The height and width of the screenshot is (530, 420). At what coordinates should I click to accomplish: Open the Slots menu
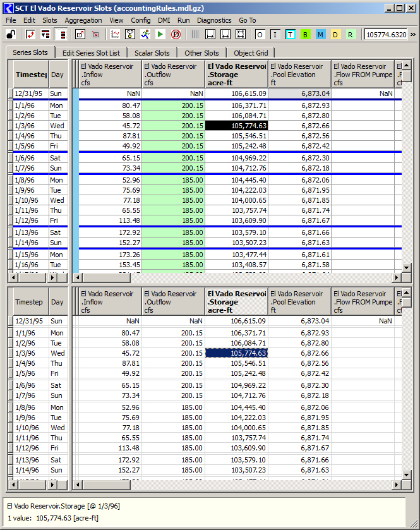pos(50,20)
